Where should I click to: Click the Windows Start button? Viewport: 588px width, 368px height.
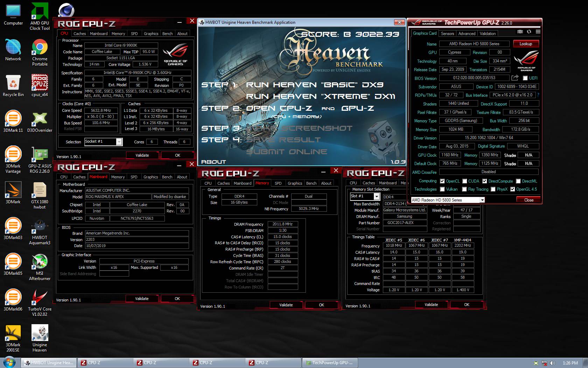click(9, 362)
